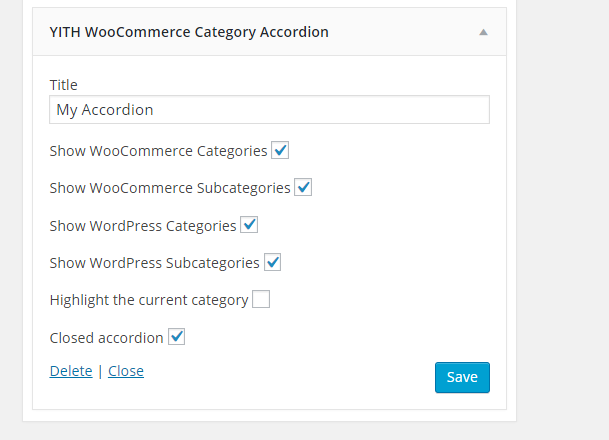Enable the Highlight the current category checkbox
The width and height of the screenshot is (609, 440).
click(261, 299)
